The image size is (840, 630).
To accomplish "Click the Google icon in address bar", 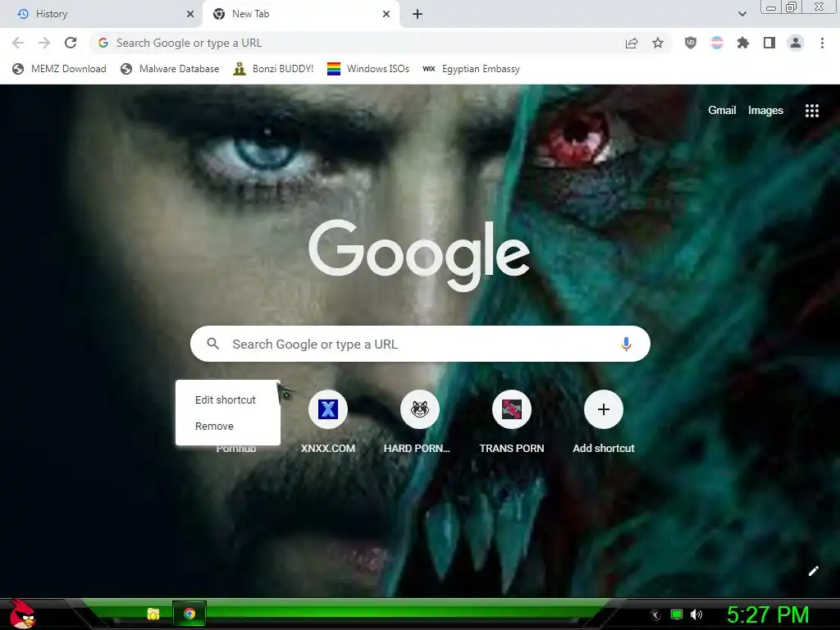I will [103, 43].
